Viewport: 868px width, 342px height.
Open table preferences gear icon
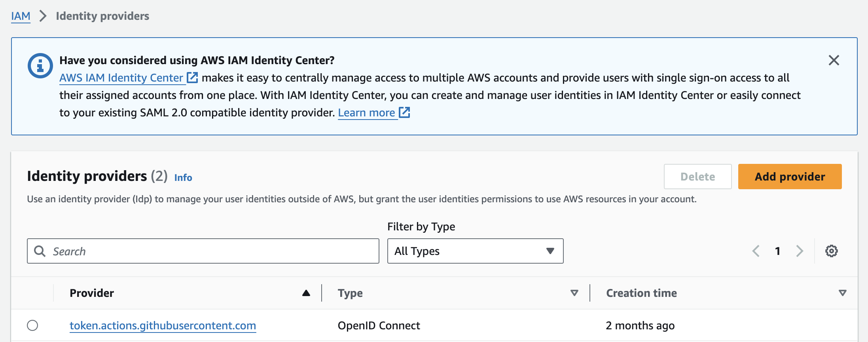click(831, 251)
